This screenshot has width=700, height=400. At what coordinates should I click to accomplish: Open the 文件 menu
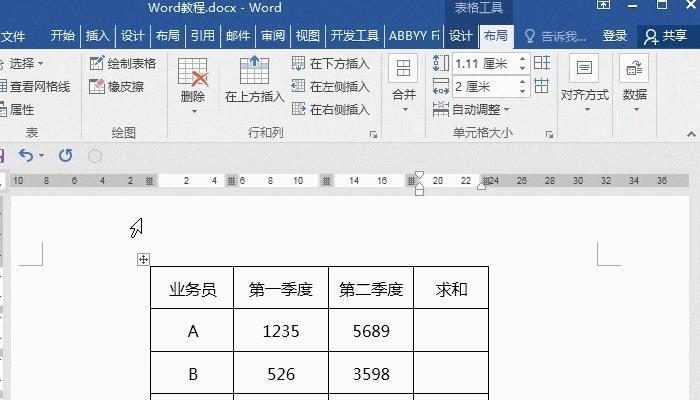pos(12,36)
